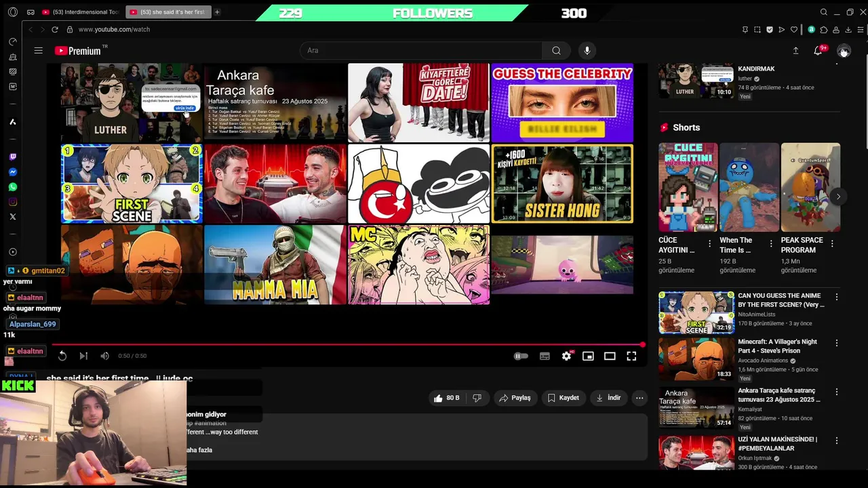Open options for CAN YOU GUESS THE ANIME video

836,297
